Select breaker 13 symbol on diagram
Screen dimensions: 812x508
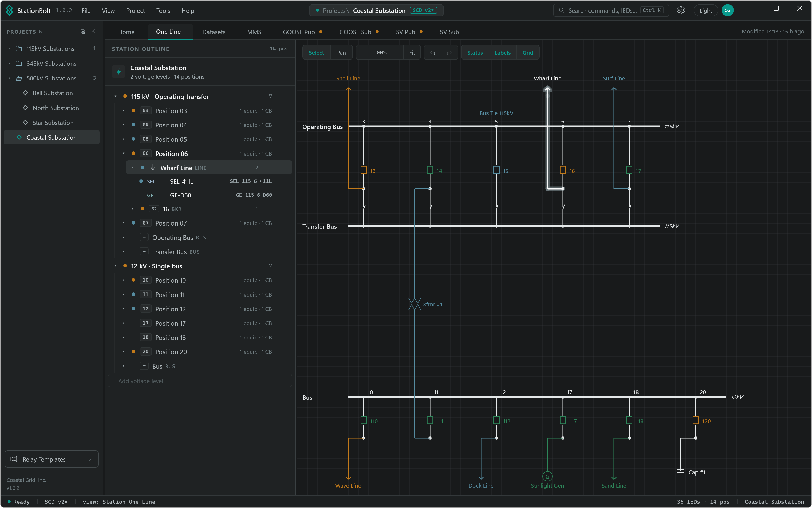tap(363, 170)
